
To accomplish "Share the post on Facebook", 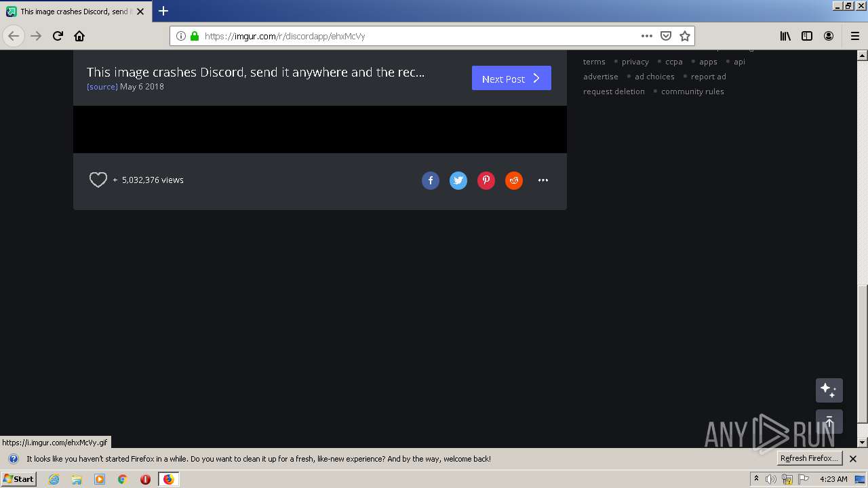I will pyautogui.click(x=431, y=180).
